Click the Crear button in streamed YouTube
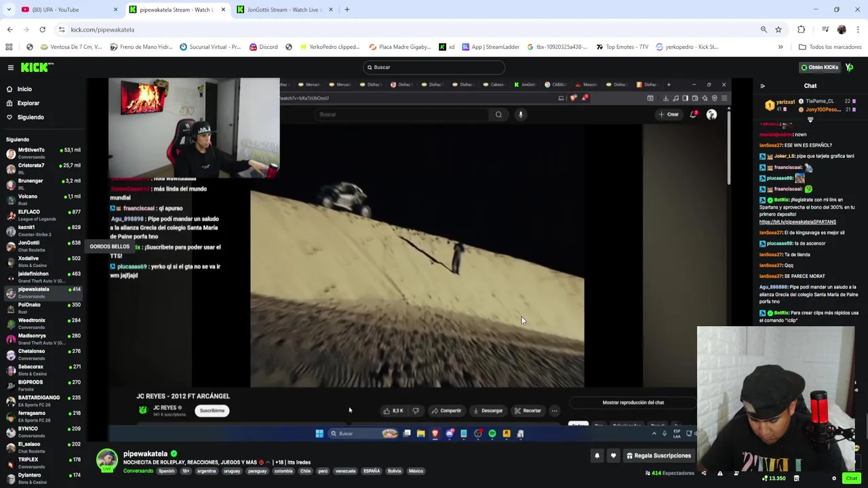 tap(669, 115)
